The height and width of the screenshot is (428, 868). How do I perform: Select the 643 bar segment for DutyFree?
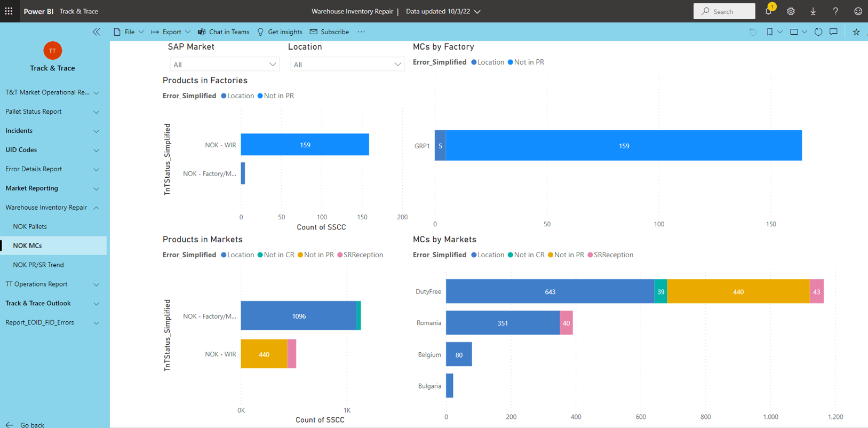click(550, 291)
